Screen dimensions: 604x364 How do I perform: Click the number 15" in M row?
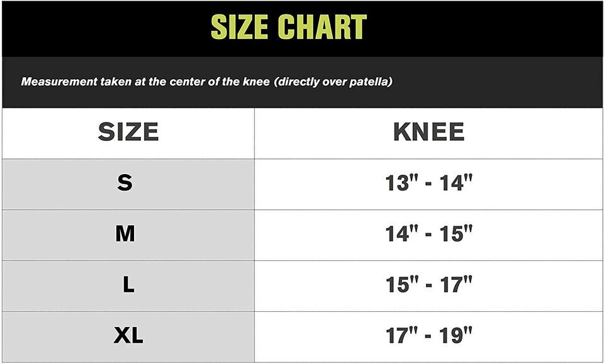coord(457,234)
